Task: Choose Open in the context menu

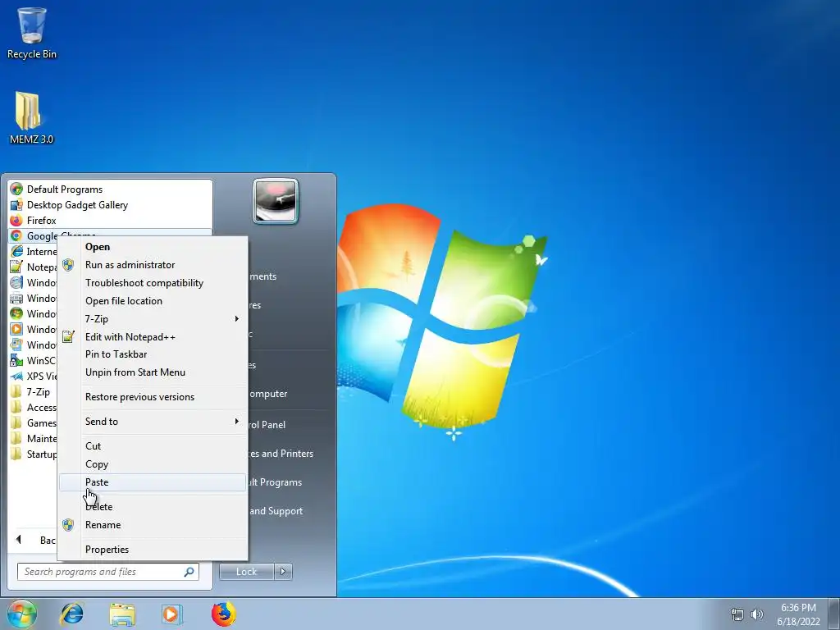Action: (152, 247)
